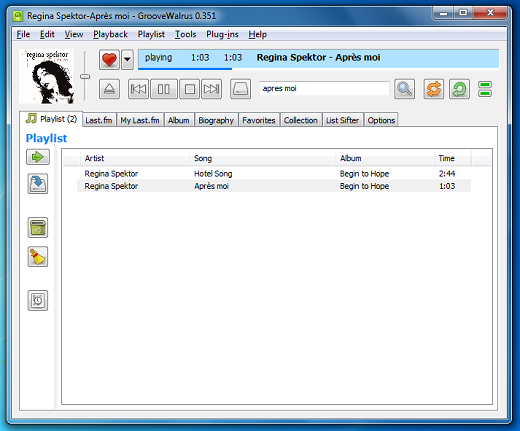This screenshot has height=431, width=520.
Task: Stop playback
Action: (x=190, y=89)
